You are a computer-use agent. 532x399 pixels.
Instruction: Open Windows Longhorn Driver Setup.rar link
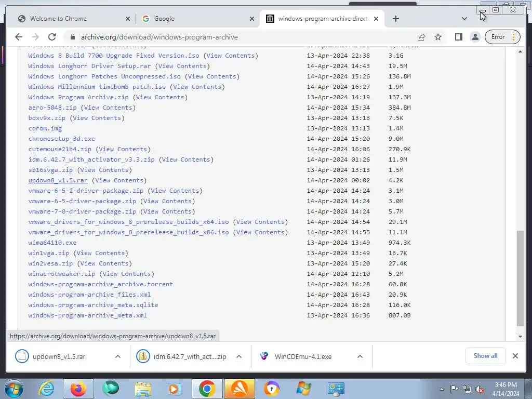coord(89,66)
